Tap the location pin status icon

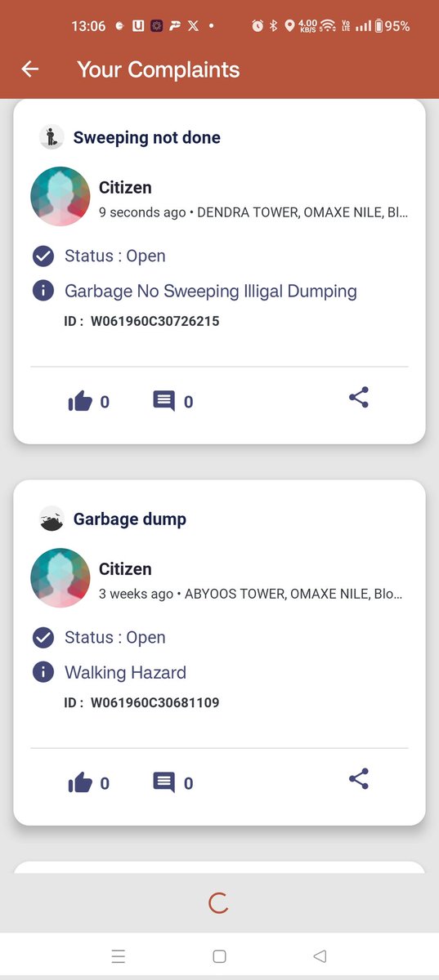289,26
